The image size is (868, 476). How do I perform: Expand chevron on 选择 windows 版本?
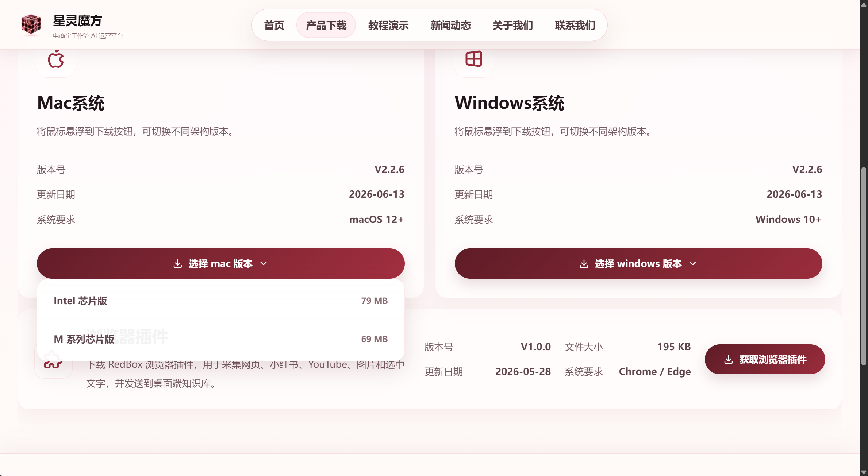point(693,264)
